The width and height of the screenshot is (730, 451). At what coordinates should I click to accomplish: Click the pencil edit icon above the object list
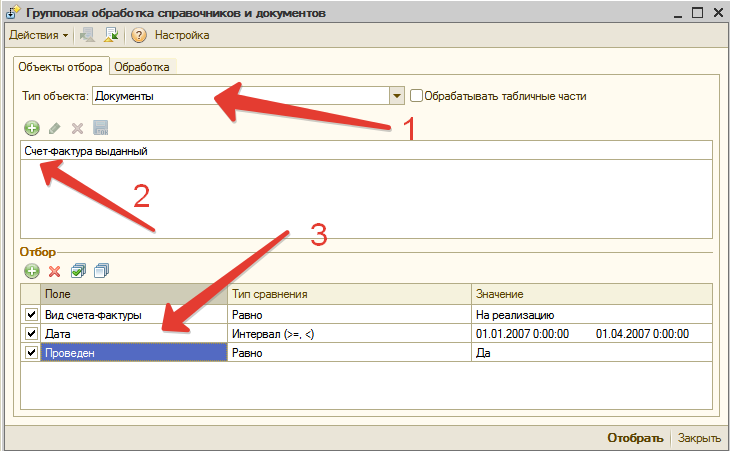pyautogui.click(x=54, y=128)
